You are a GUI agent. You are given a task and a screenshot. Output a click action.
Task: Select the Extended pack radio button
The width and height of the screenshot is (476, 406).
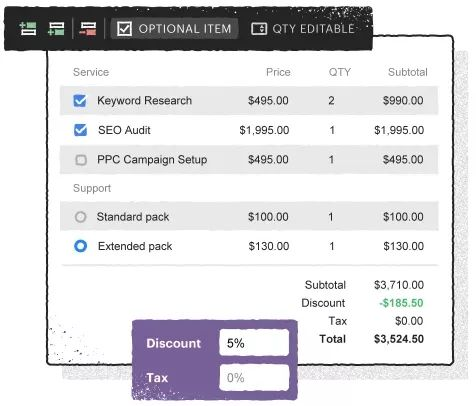(80, 246)
